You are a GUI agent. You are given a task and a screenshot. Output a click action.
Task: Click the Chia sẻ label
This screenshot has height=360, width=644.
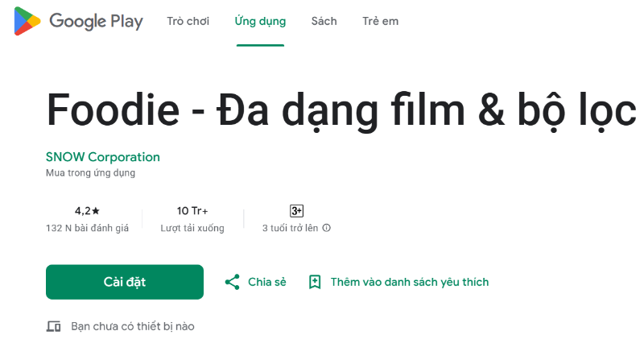coord(267,282)
